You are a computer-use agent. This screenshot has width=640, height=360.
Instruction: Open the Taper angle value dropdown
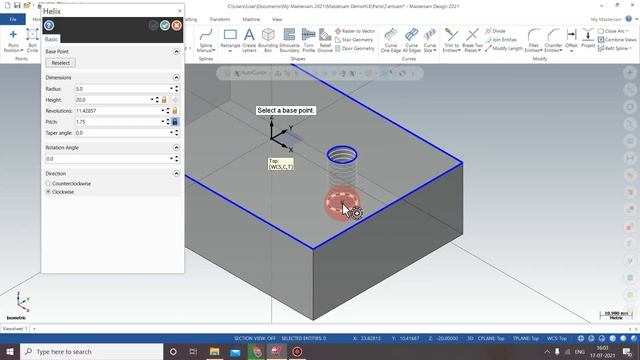pos(171,133)
